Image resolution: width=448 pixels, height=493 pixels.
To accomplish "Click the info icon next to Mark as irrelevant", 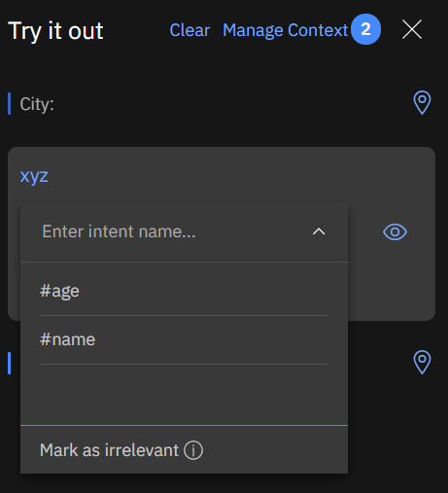I will [x=193, y=450].
